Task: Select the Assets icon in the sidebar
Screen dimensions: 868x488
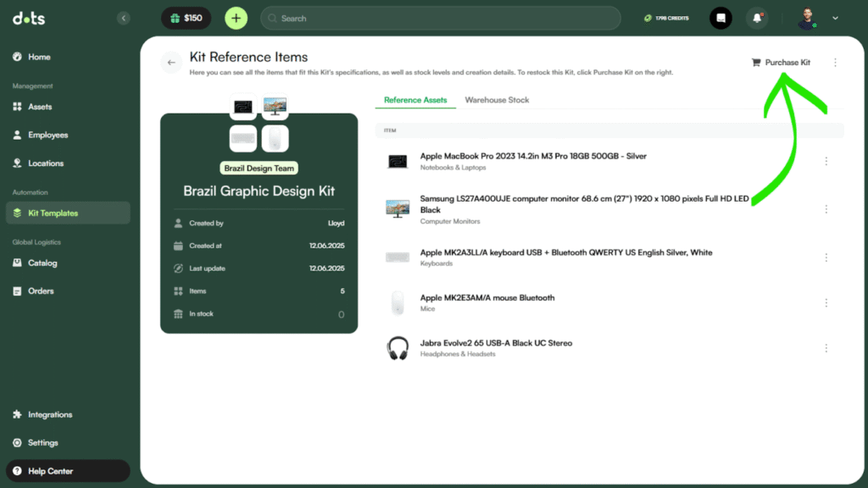Action: [x=19, y=107]
